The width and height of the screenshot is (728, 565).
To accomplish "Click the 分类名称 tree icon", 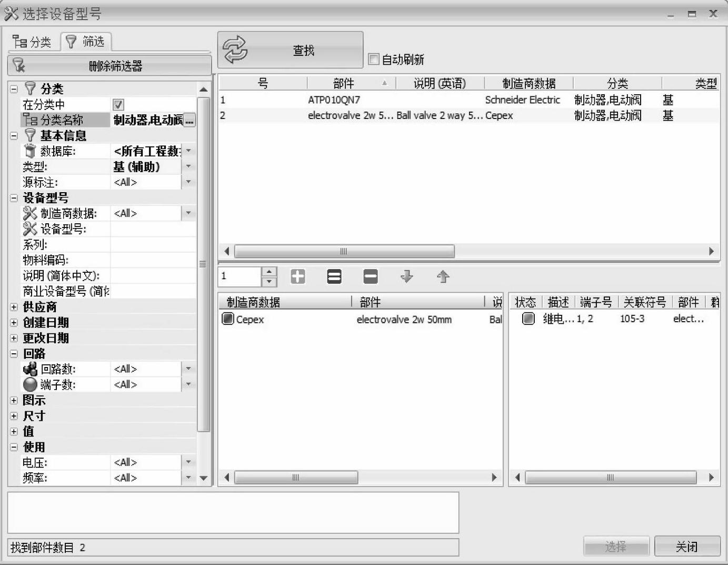I will [31, 120].
